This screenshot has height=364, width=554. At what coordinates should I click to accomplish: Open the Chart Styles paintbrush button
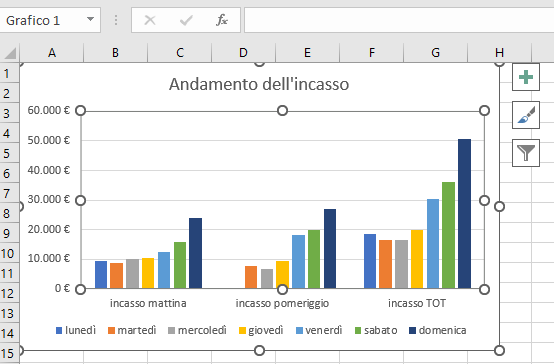526,115
